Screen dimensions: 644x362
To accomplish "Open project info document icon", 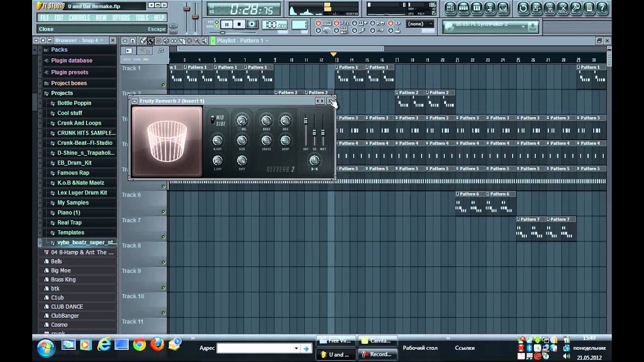I will pyautogui.click(x=589, y=9).
